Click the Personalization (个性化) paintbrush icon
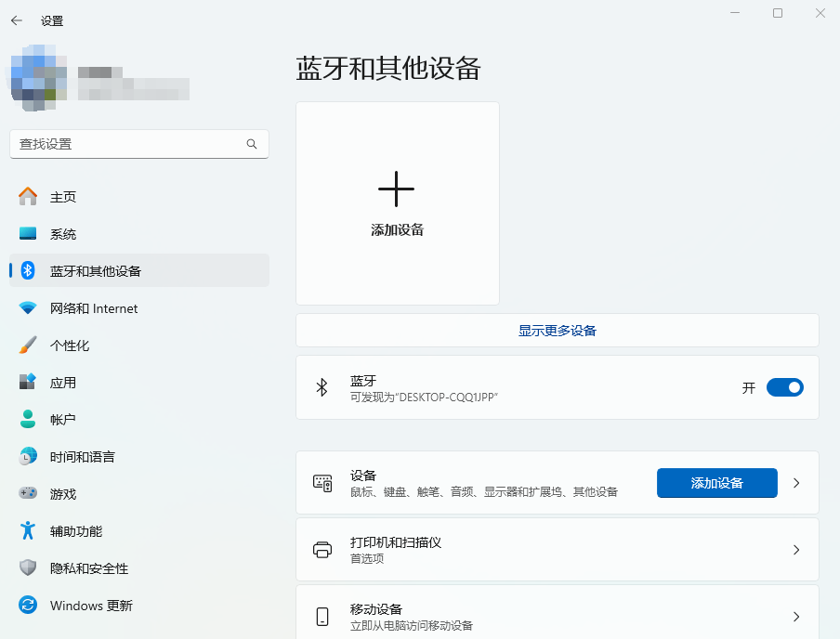840x639 pixels. [x=28, y=346]
